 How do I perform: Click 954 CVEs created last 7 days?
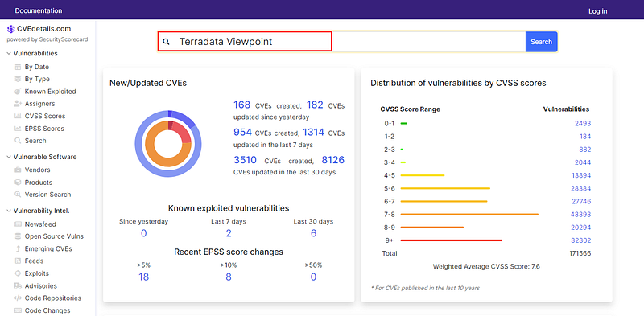coord(242,133)
